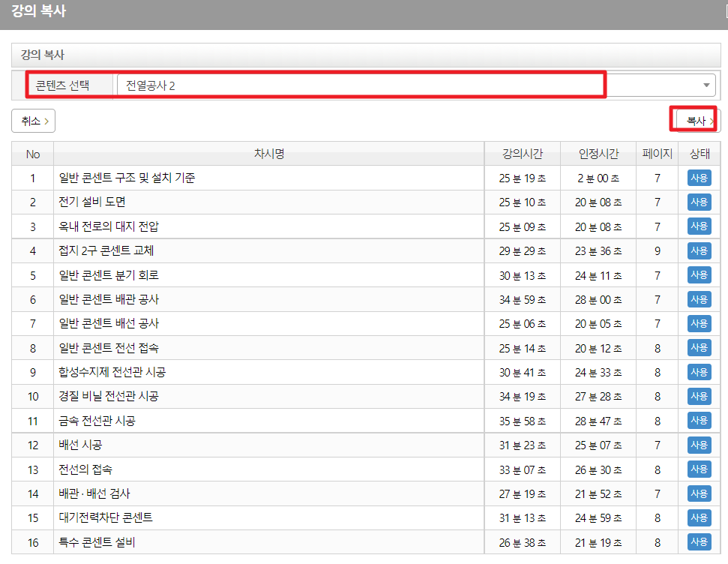Click lesson name 배관·배선 검사
Screen dimensions: 728x564
[x=94, y=493]
